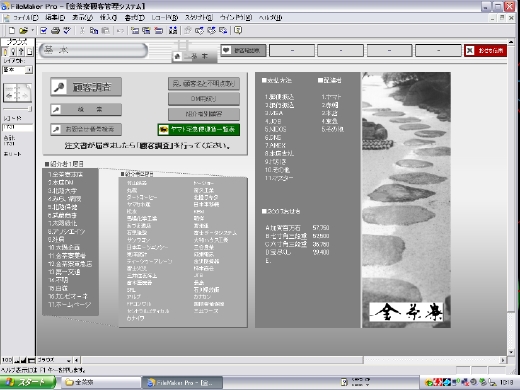The height and width of the screenshot is (390, 520).
Task: Click the 基本 tab with house icon
Action: pyautogui.click(x=194, y=56)
